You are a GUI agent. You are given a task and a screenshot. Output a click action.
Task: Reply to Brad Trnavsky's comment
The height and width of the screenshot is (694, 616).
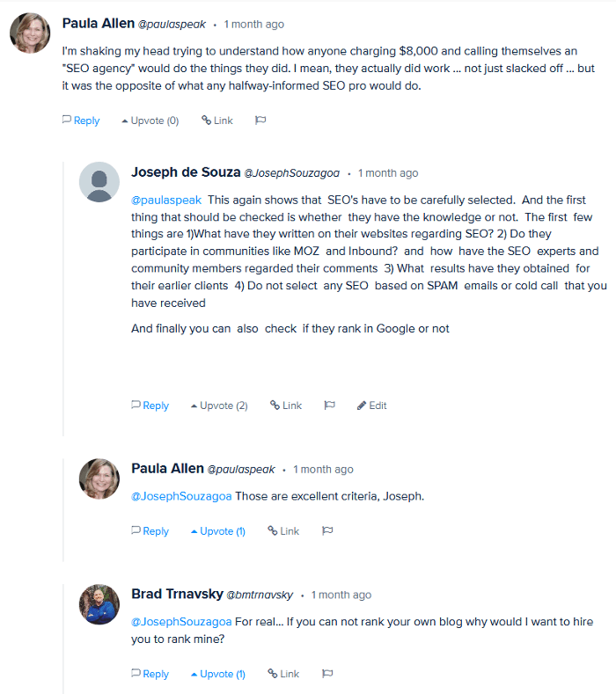(x=150, y=674)
